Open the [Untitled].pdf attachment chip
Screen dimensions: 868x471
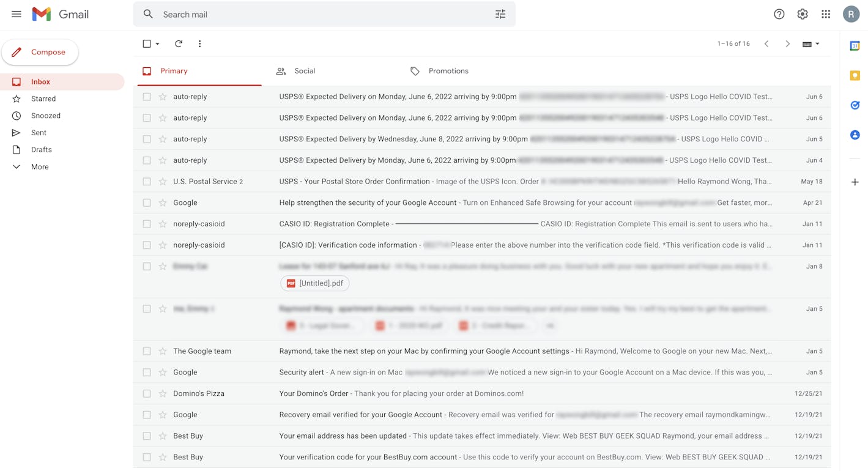click(314, 283)
